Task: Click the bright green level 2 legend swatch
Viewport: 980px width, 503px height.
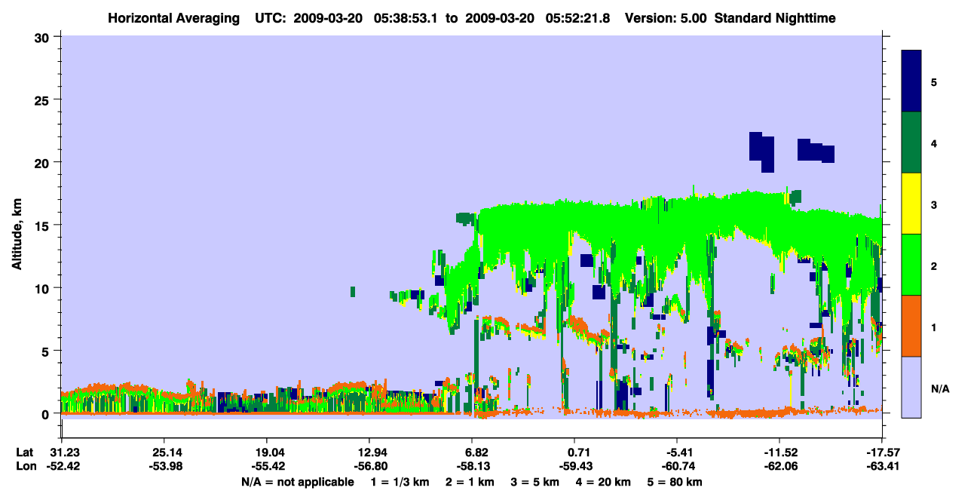Action: [911, 265]
